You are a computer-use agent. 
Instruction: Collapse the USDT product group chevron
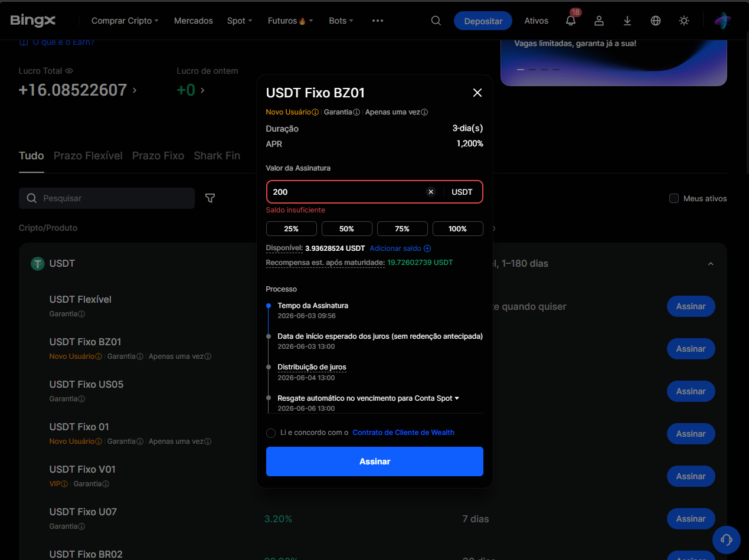tap(711, 264)
